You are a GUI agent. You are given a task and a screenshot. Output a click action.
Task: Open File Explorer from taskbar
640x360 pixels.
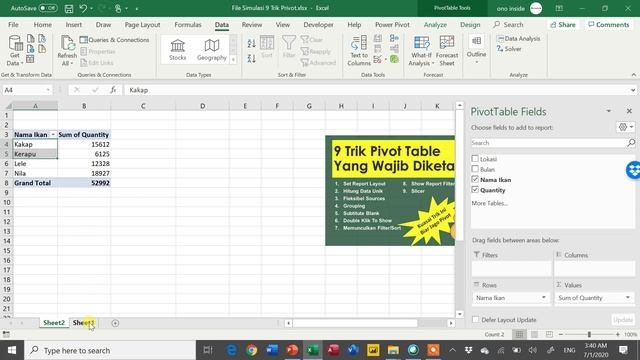pyautogui.click(x=393, y=350)
